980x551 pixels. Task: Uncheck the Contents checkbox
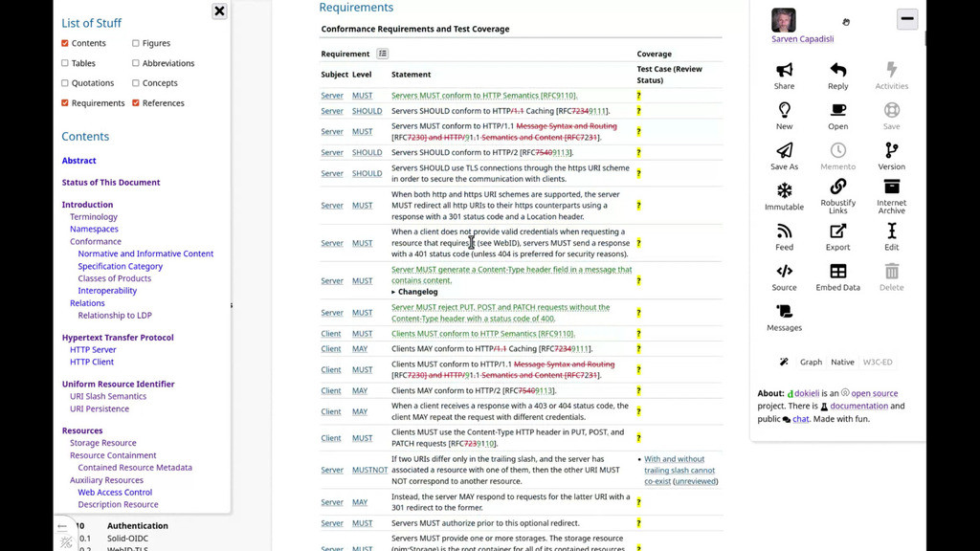point(65,43)
